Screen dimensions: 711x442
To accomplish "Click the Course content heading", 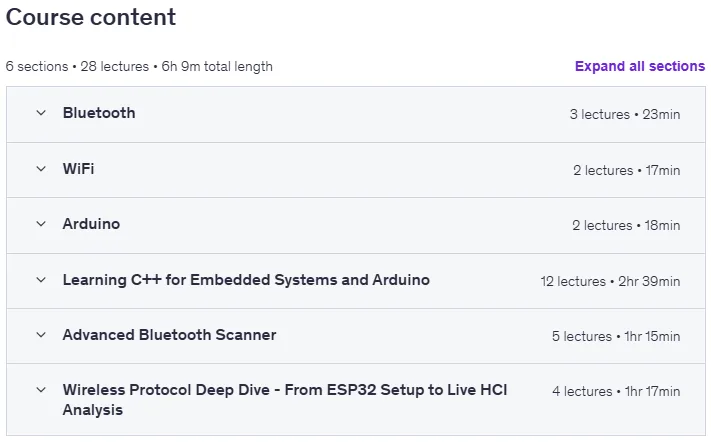I will (91, 17).
